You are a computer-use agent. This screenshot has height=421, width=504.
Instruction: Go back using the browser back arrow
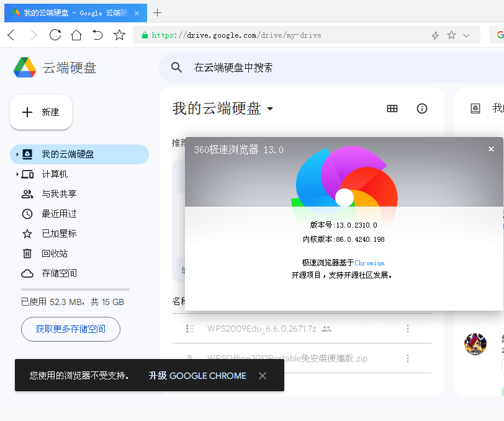pyautogui.click(x=11, y=35)
